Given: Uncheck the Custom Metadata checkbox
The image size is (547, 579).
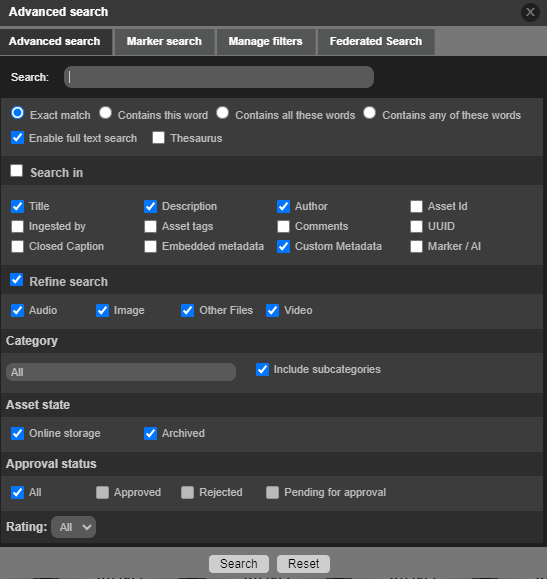Looking at the screenshot, I should tap(283, 246).
